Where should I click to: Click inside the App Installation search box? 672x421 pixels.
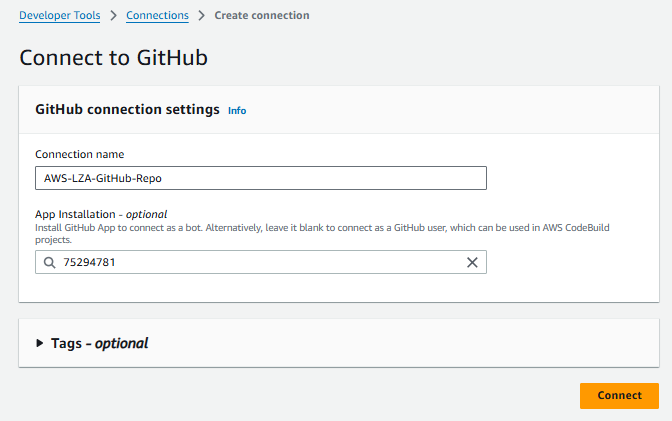(x=261, y=262)
